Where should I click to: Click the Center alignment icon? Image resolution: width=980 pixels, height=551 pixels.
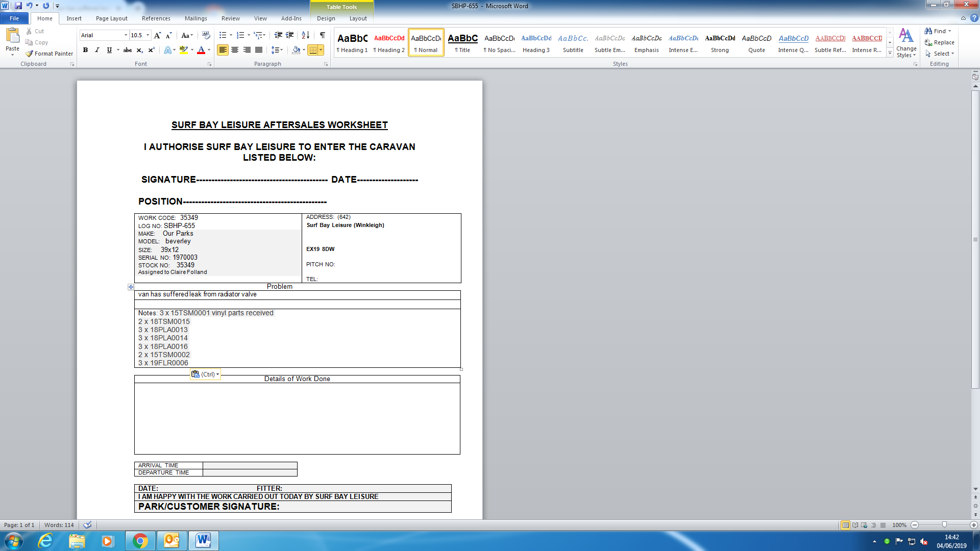click(x=235, y=50)
